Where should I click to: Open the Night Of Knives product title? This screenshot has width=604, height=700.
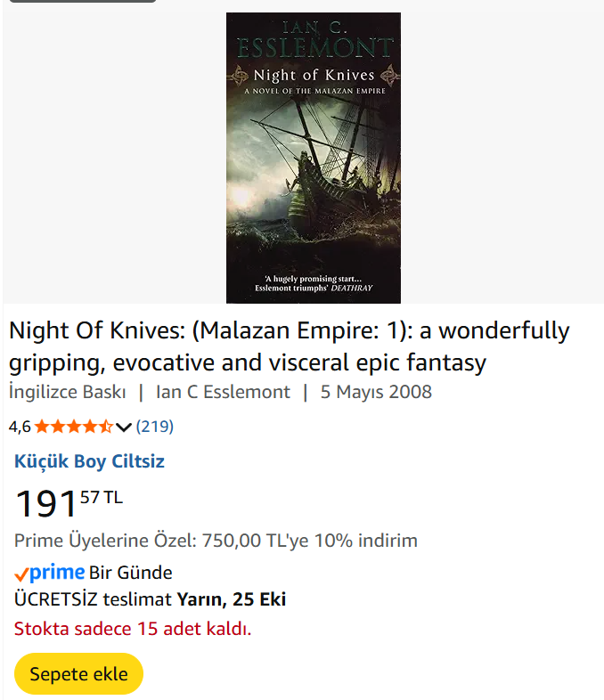pyautogui.click(x=289, y=346)
